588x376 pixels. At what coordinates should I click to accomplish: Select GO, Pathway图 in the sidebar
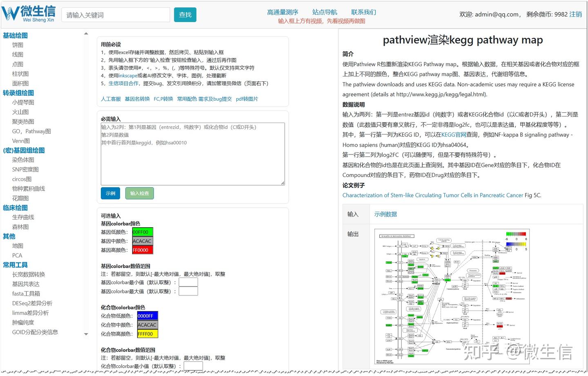[31, 131]
